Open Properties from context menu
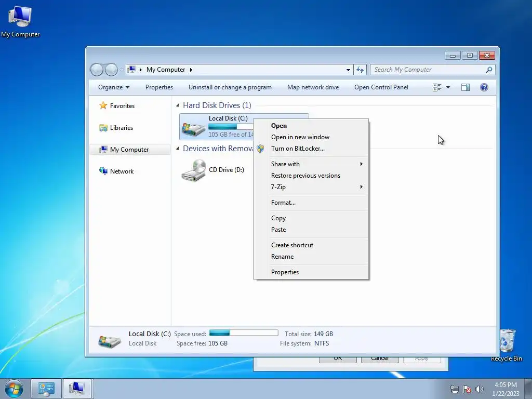The width and height of the screenshot is (532, 399). 285,272
